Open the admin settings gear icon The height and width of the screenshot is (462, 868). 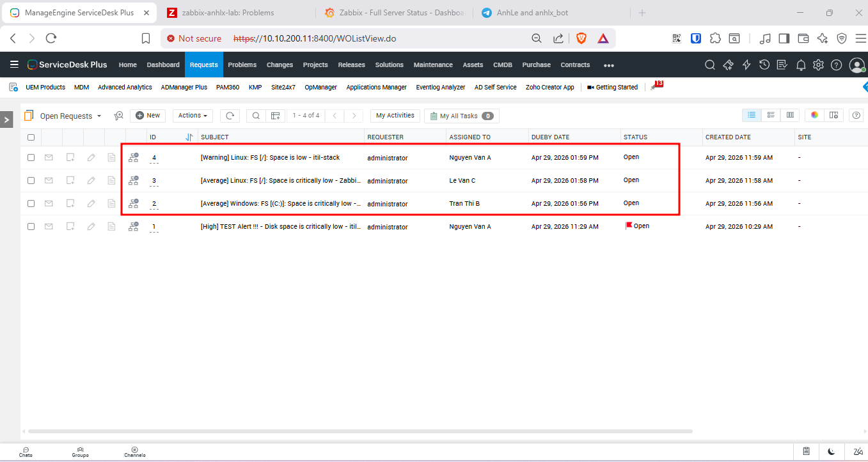pos(818,65)
